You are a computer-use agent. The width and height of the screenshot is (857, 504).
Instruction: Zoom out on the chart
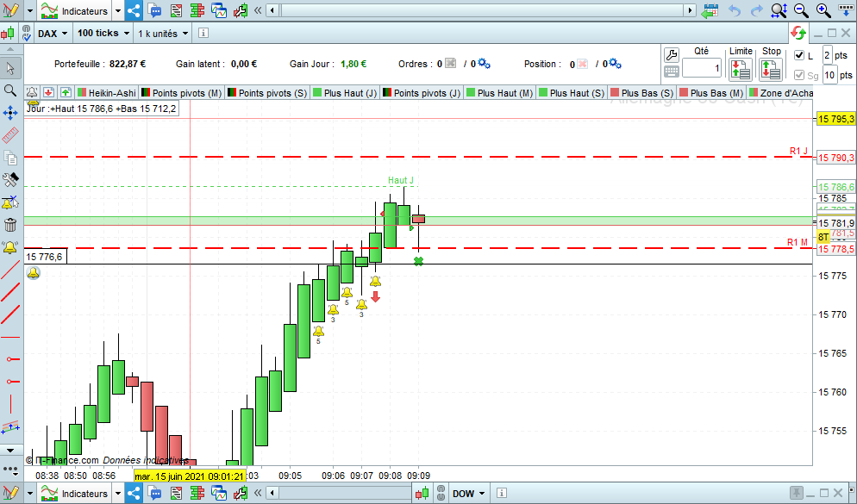click(x=801, y=10)
